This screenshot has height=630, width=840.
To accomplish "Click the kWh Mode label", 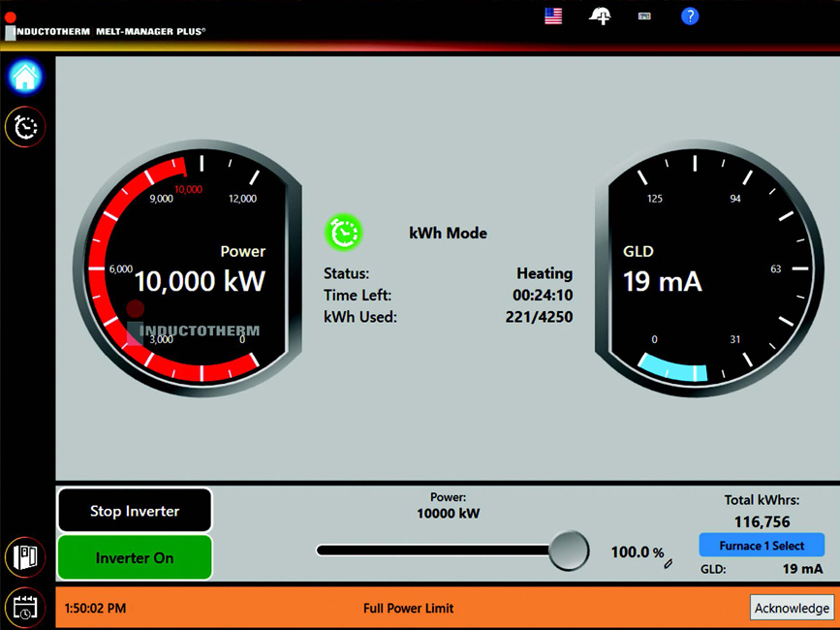I will click(x=448, y=233).
